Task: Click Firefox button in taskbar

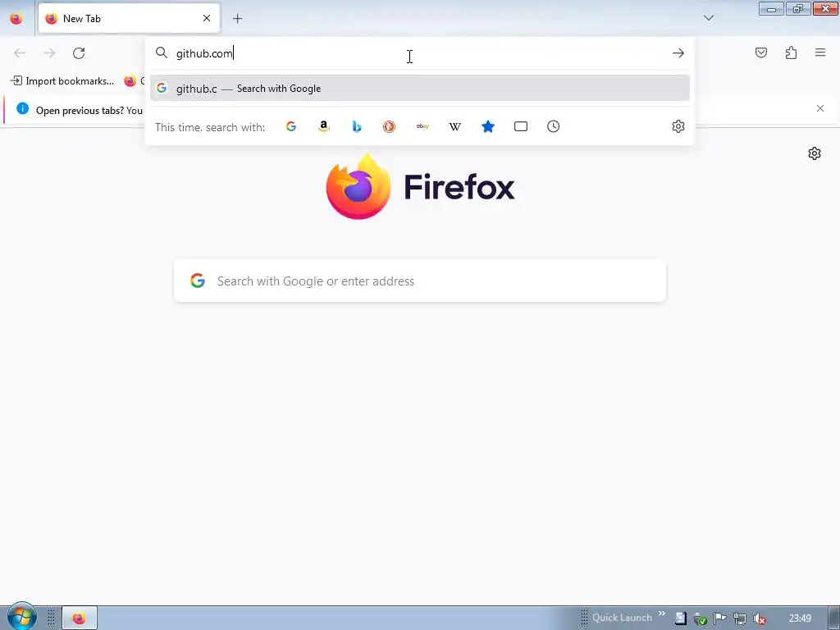Action: point(80,619)
